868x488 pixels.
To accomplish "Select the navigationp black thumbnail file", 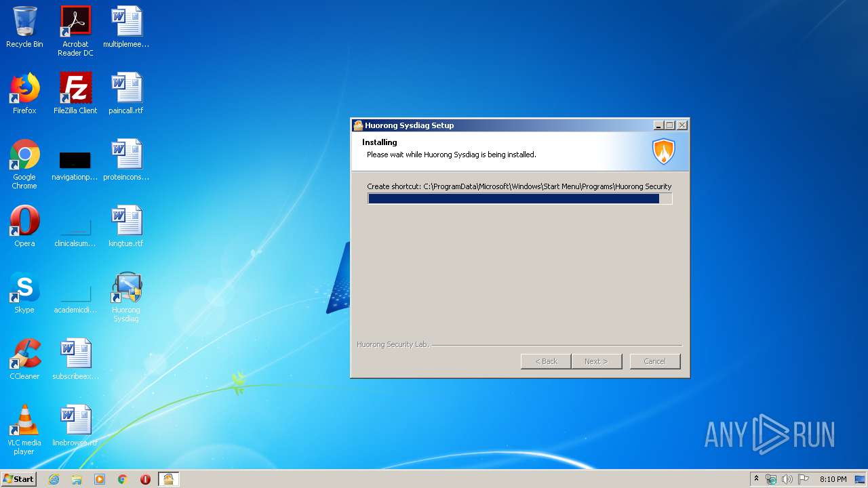I will pos(75,160).
